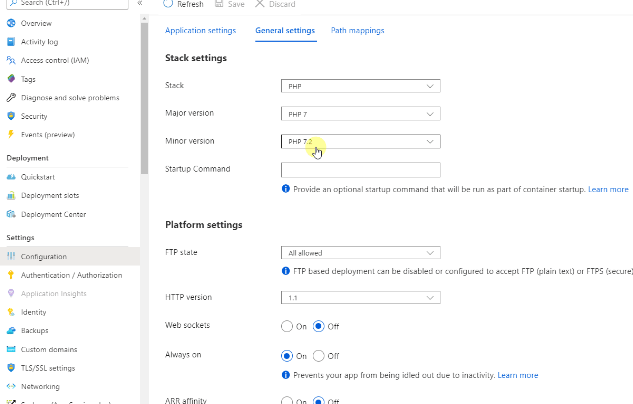Screen dimensions: 633x404
Task: Click the Discard toolbar button
Action: click(x=275, y=4)
